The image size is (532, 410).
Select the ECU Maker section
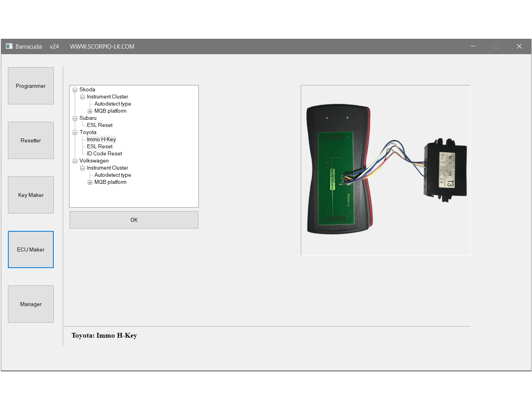point(31,249)
